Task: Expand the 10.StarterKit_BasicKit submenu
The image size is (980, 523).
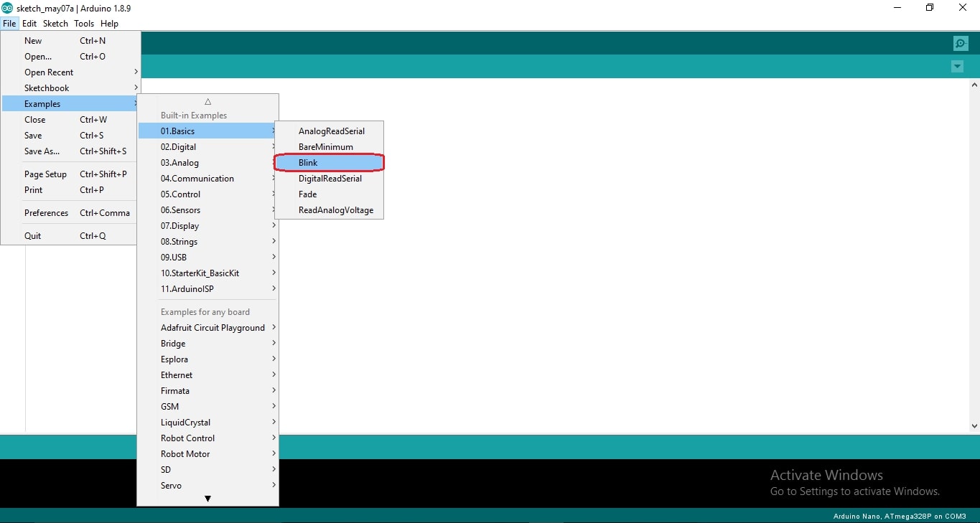Action: (207, 273)
